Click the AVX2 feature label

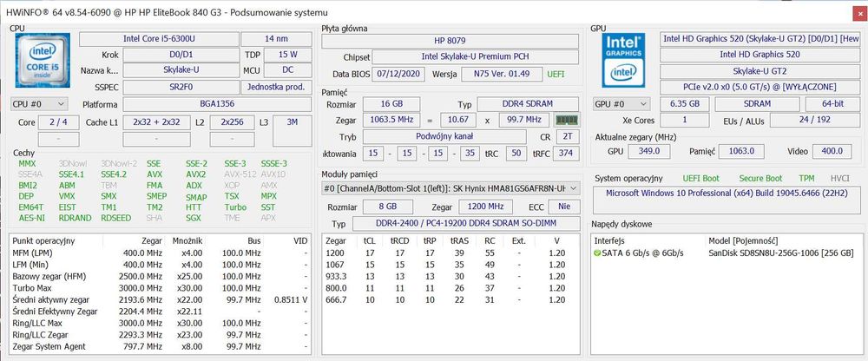click(196, 174)
